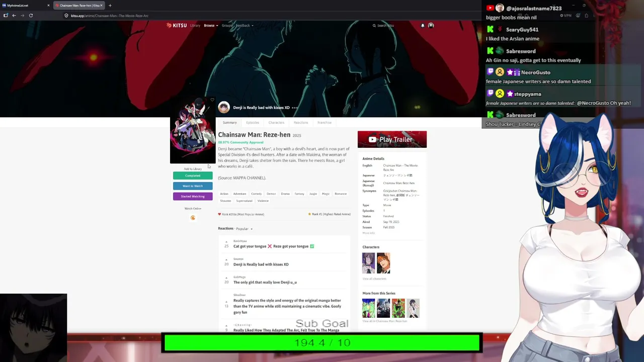Open the user avatar menu in Kitsu header

(431, 25)
